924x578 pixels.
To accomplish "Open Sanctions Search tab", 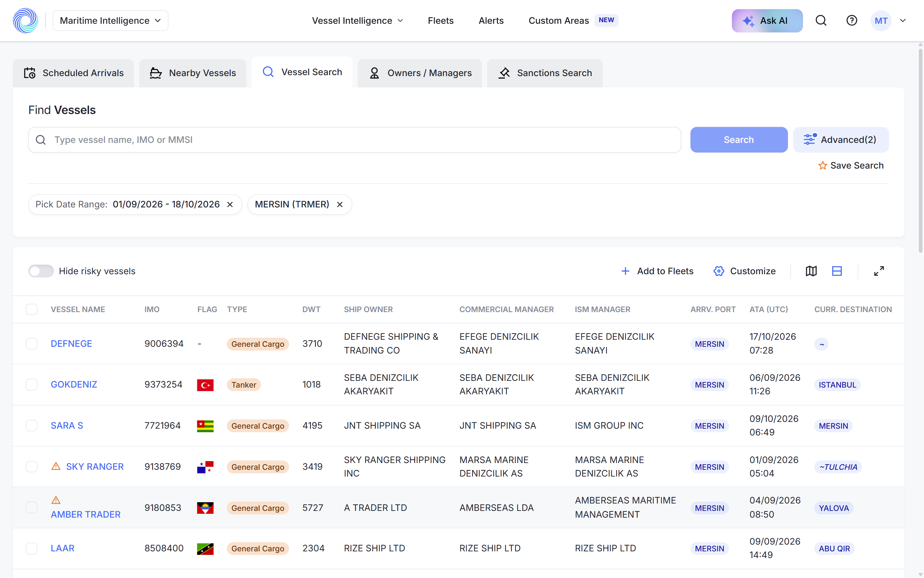I will click(x=544, y=73).
